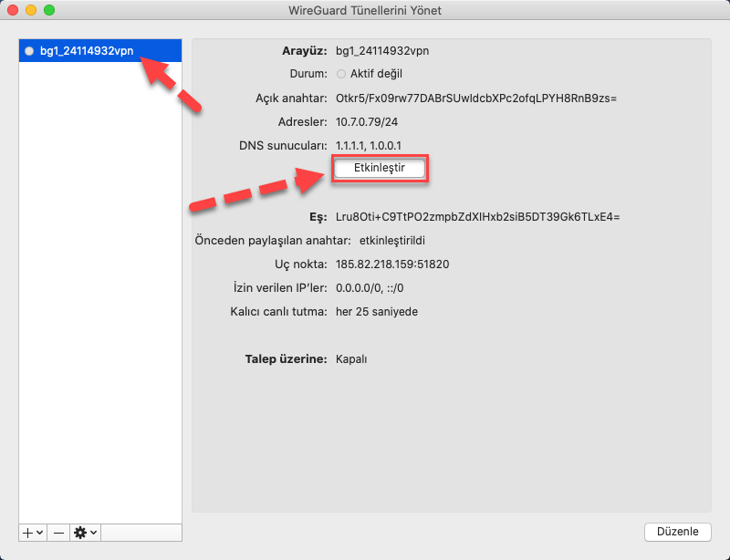This screenshot has height=560, width=730.
Task: Click the Önceden paylaşılan anahtar: label
Action: (273, 241)
